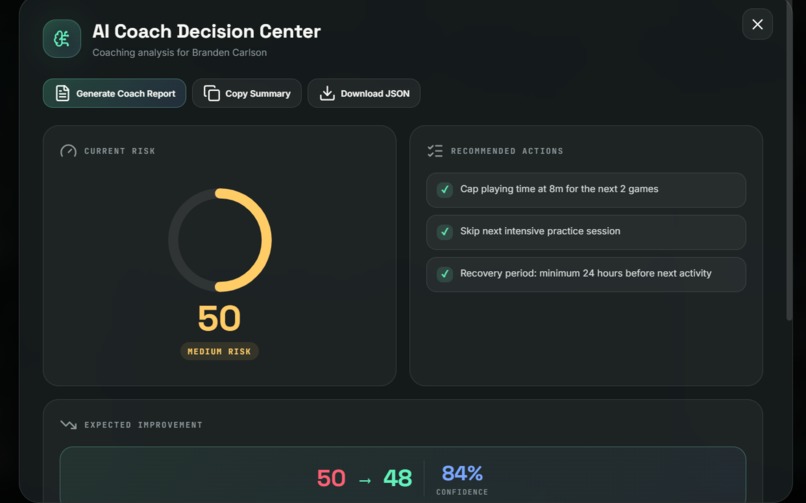The height and width of the screenshot is (503, 806).
Task: Click the RECOMMENDED ACTIONS heading
Action: [x=507, y=151]
